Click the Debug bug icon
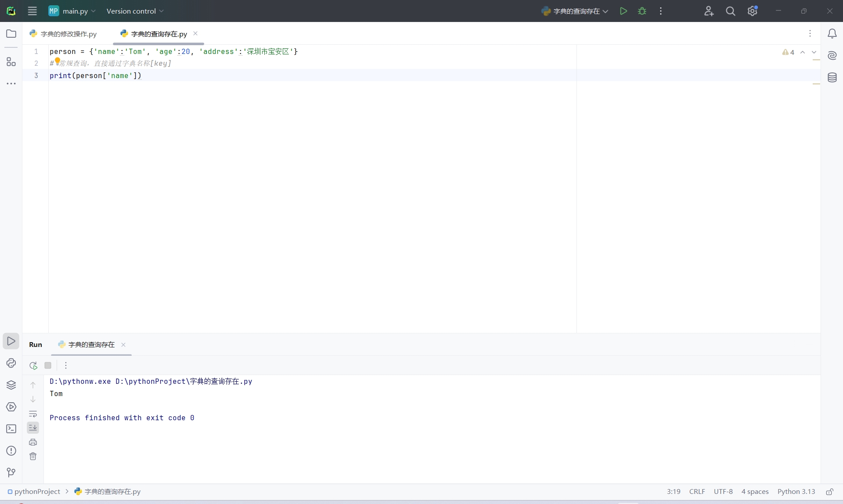 642,11
